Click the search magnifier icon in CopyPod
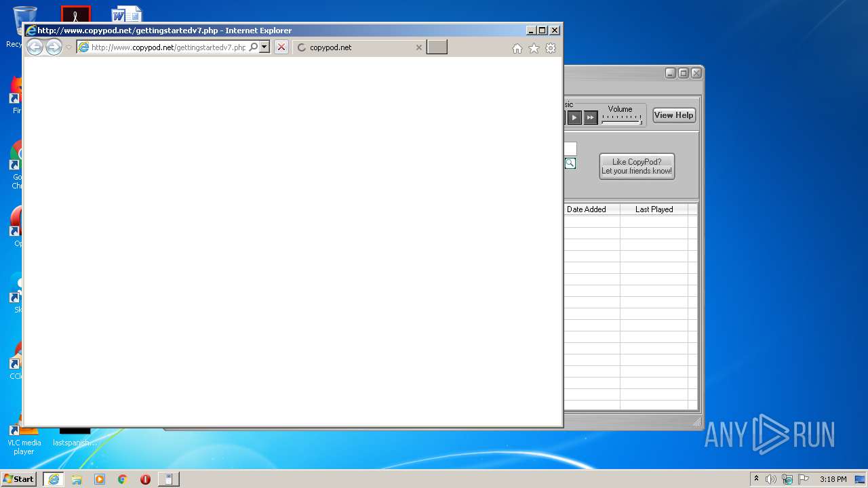 tap(570, 163)
